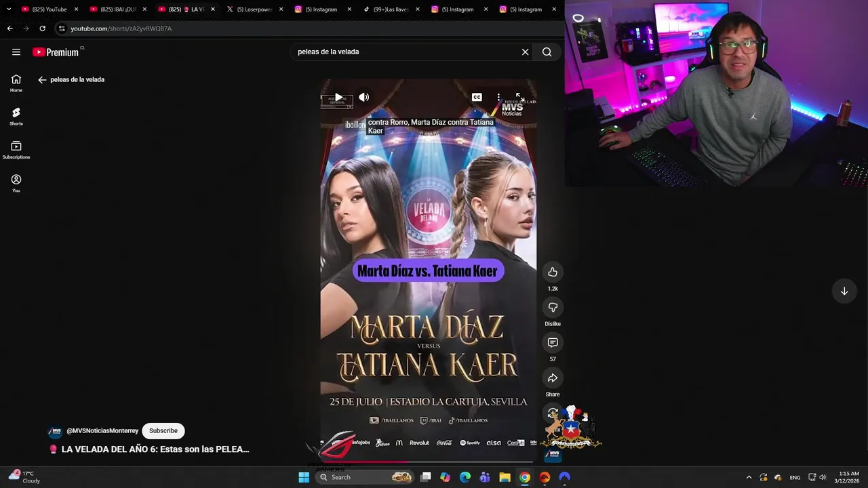Show hidden system tray icons
The height and width of the screenshot is (488, 868).
click(x=749, y=477)
